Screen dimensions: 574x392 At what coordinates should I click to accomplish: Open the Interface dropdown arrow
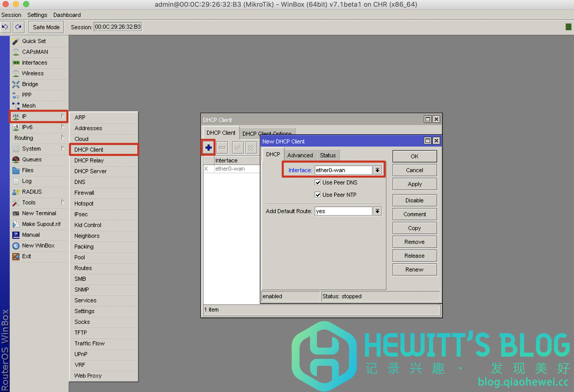pos(377,170)
